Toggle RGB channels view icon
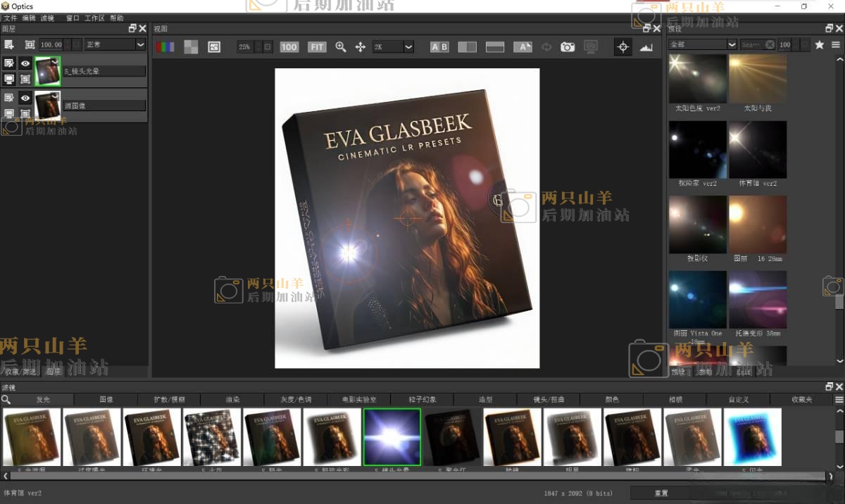Screen dimensions: 845x504 (165, 47)
